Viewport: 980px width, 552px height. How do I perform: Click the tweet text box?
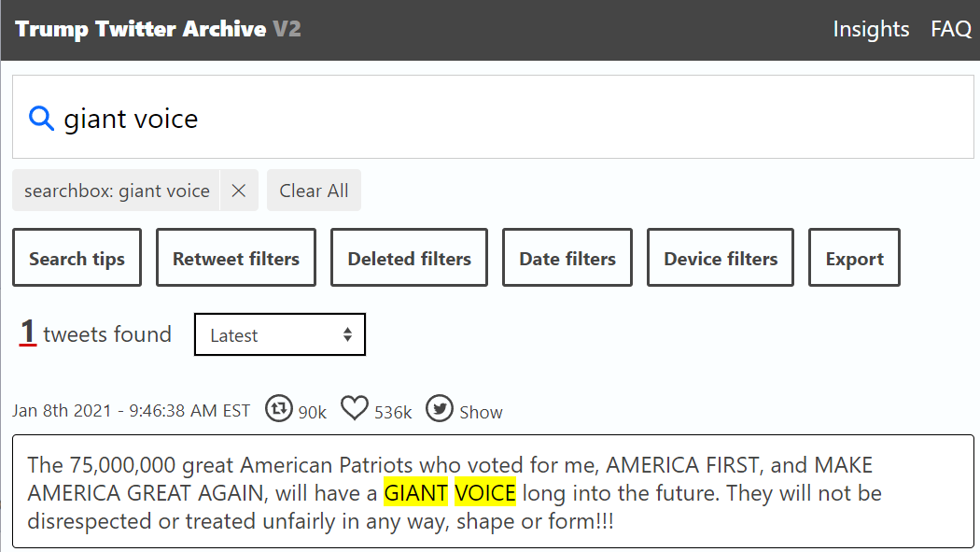pos(493,491)
